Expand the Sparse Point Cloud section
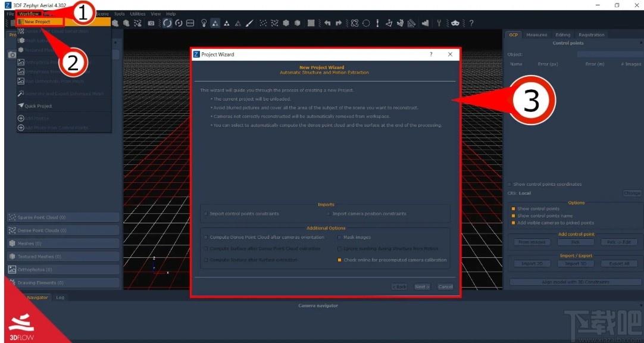Image resolution: width=644 pixels, height=343 pixels. point(63,217)
